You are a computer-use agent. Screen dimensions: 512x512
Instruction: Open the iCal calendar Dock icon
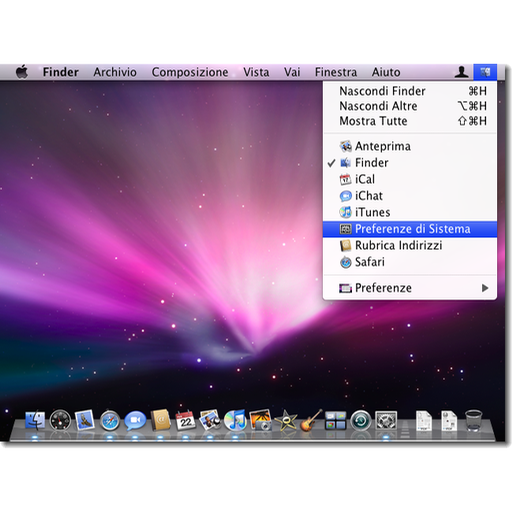tap(185, 421)
